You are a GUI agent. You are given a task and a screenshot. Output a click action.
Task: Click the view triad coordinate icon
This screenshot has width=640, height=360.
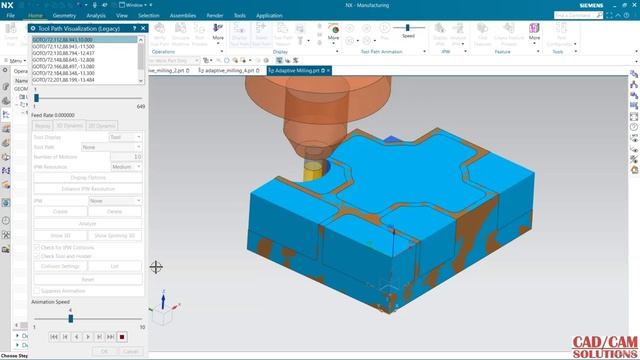[x=164, y=308]
